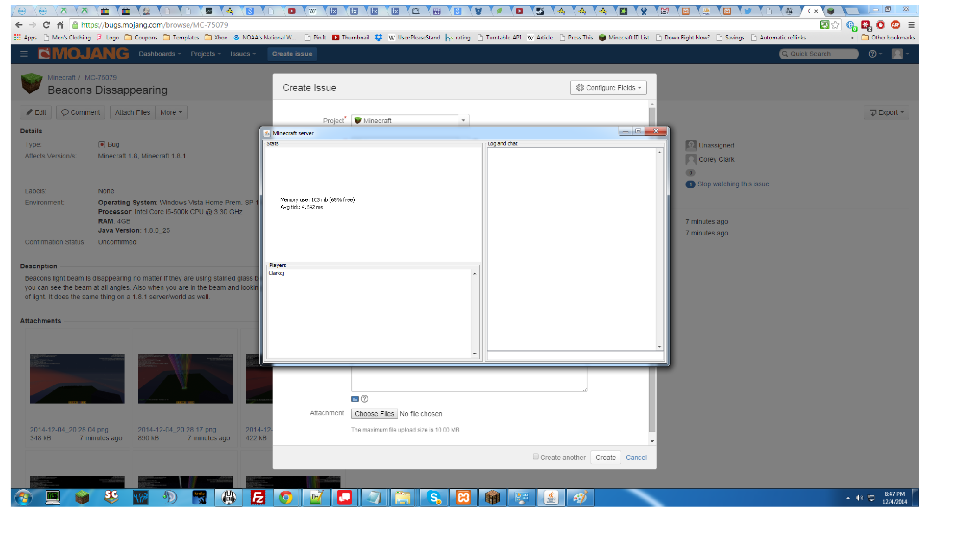Open the Jira help question-mark icon

(872, 54)
